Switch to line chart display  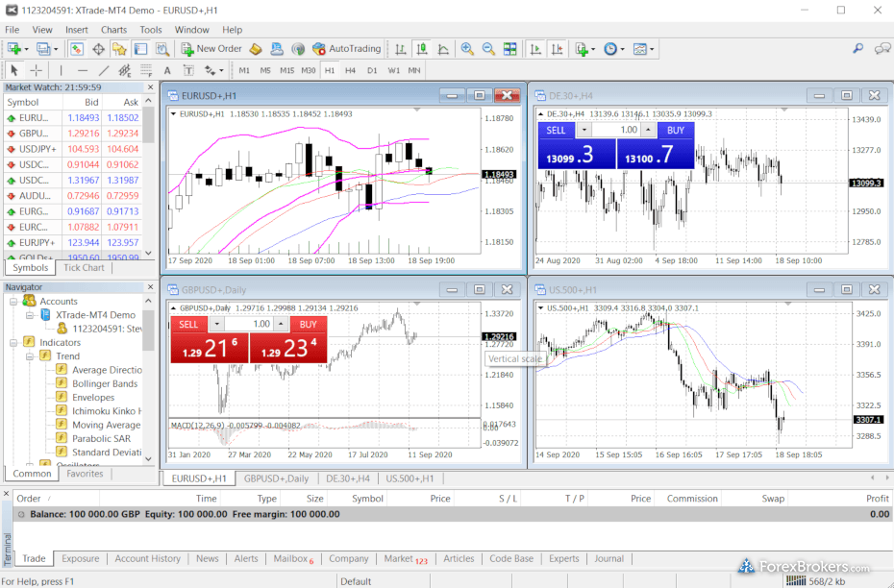pyautogui.click(x=443, y=49)
